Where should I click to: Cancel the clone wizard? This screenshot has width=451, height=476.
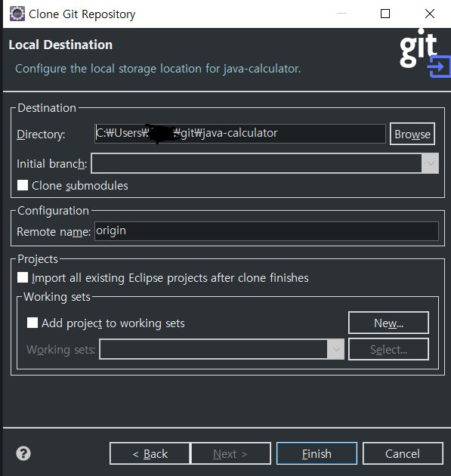click(403, 453)
